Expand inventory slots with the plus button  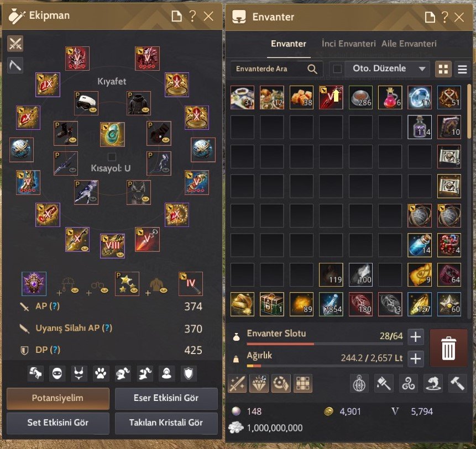415,337
